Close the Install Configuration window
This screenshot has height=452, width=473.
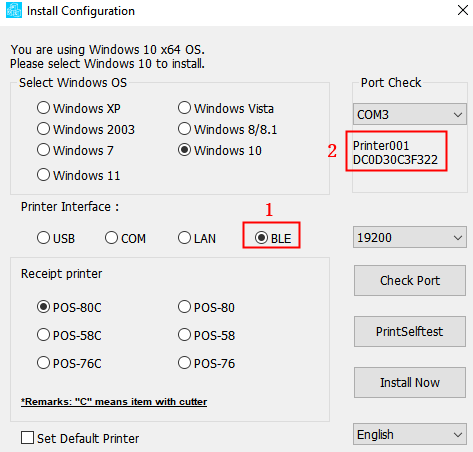[463, 10]
